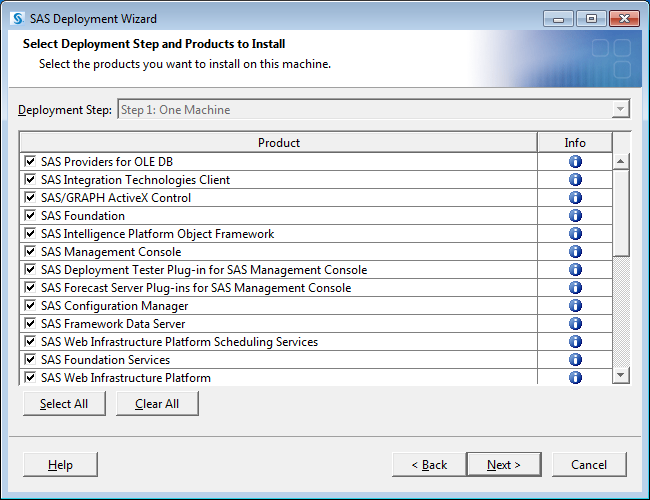Select the SAS Foundation Services row text
Image resolution: width=650 pixels, height=500 pixels.
pyautogui.click(x=105, y=359)
